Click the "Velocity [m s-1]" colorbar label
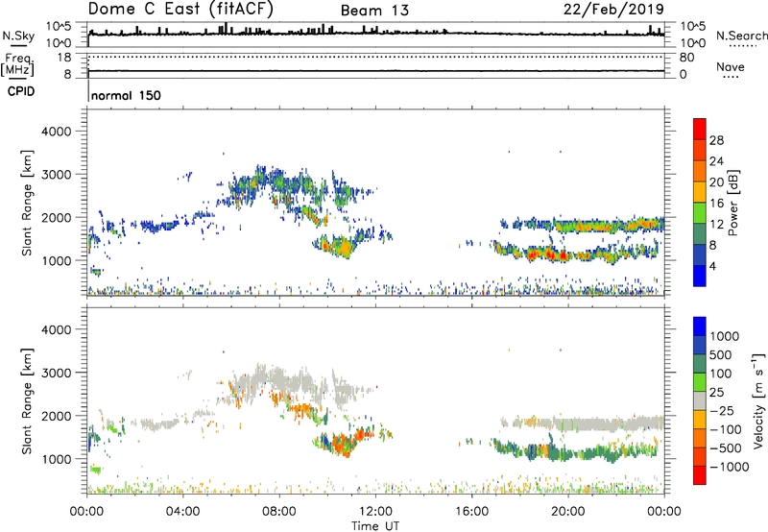The image size is (768, 532). coord(758,400)
